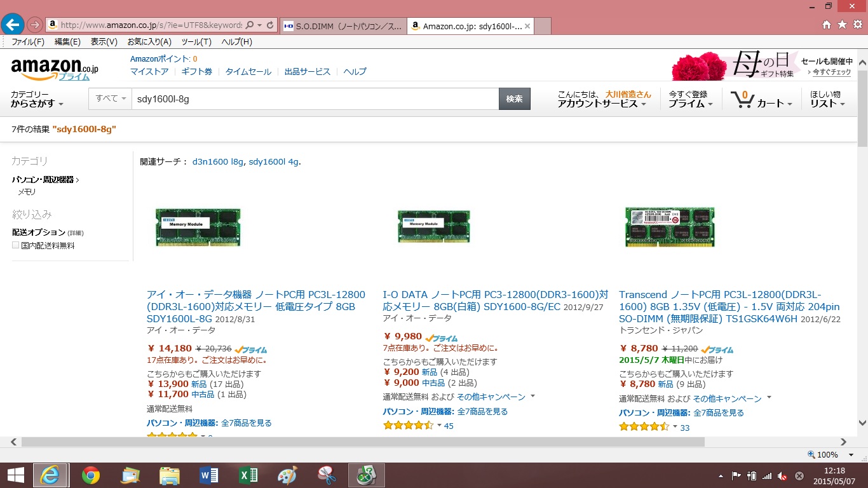Open the address bar dropdown arrow
Image resolution: width=868 pixels, height=488 pixels.
pyautogui.click(x=261, y=25)
